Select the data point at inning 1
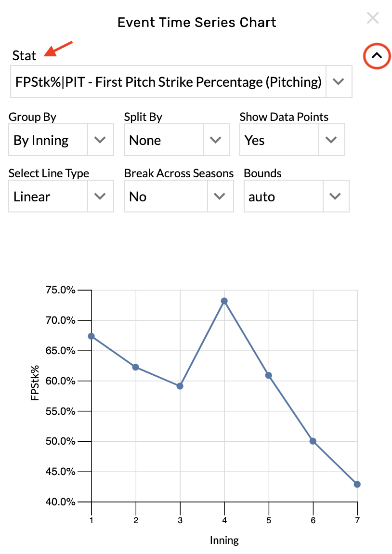 coord(91,336)
